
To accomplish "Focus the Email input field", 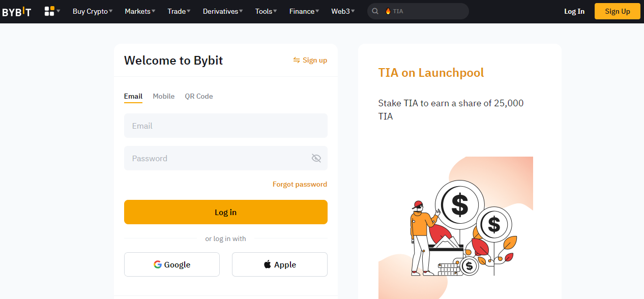I will (226, 126).
